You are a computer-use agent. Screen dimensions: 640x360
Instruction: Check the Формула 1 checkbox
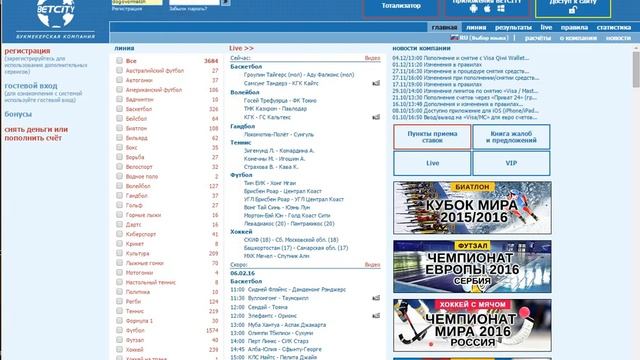119,320
